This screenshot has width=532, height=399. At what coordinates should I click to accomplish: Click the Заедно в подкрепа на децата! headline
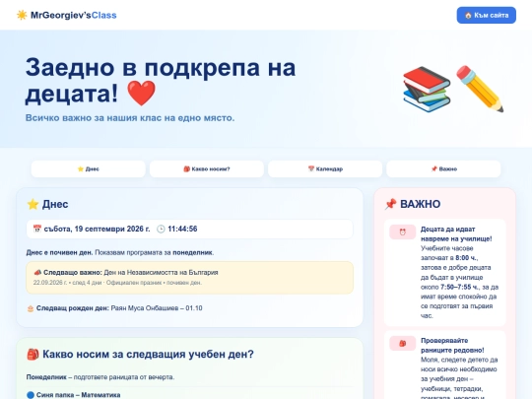point(161,81)
